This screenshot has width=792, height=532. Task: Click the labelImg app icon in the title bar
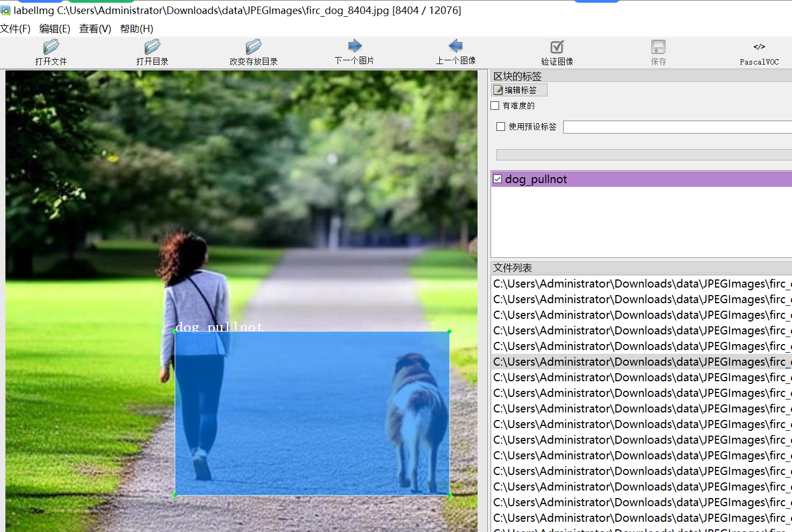pyautogui.click(x=6, y=10)
